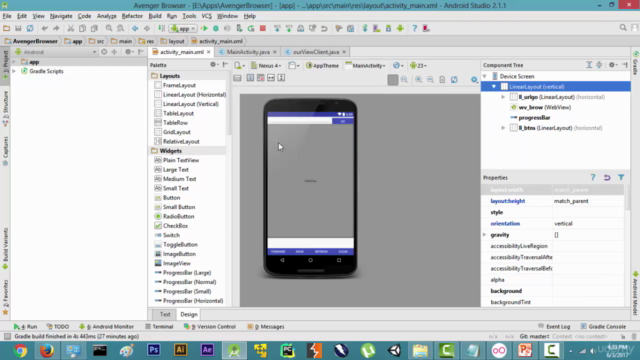Screen dimensions: 640x360
Task: Refresh the layout preview
Action: [454, 80]
